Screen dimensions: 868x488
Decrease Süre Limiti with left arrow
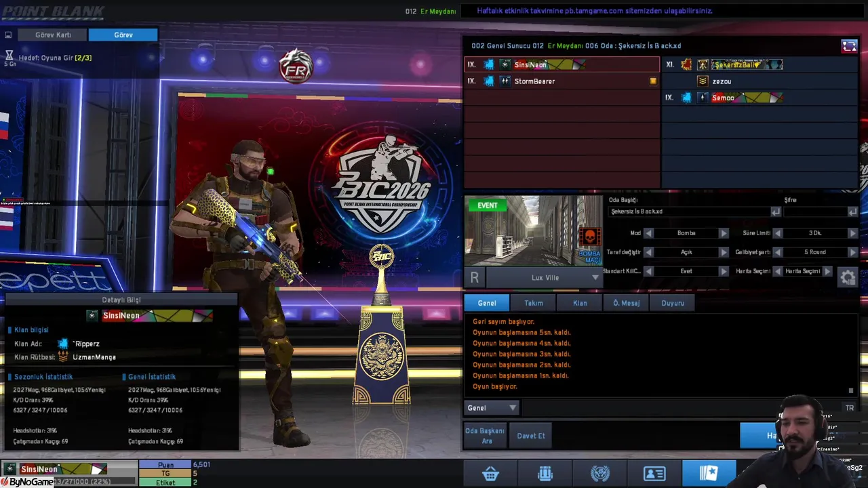tap(778, 233)
